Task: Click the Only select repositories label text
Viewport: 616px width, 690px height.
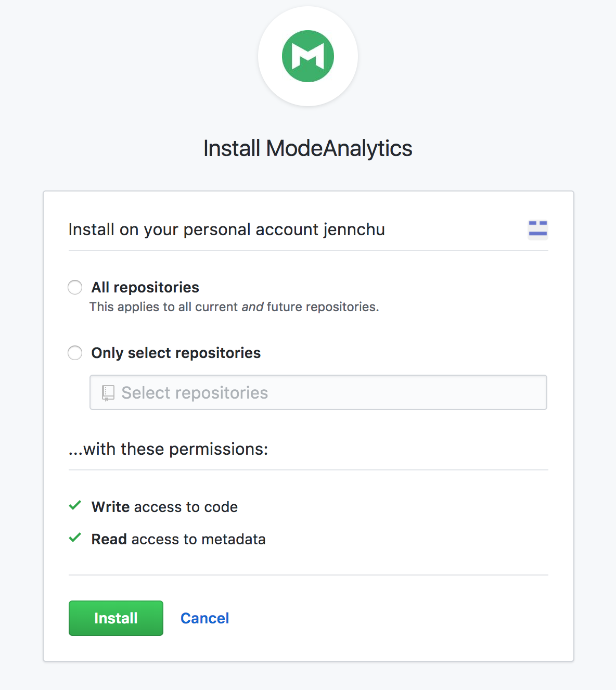Action: pos(176,353)
